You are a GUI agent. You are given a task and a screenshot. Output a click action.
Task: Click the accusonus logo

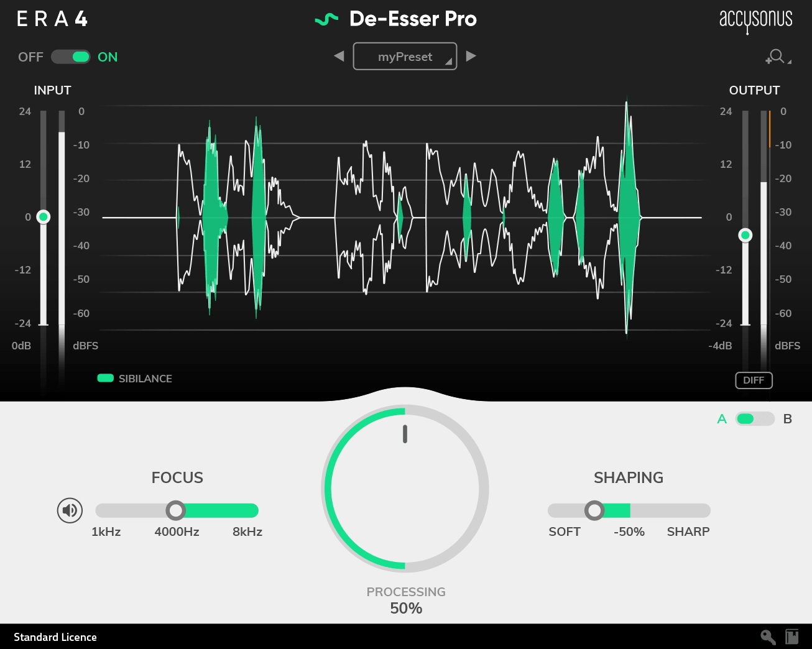[755, 21]
